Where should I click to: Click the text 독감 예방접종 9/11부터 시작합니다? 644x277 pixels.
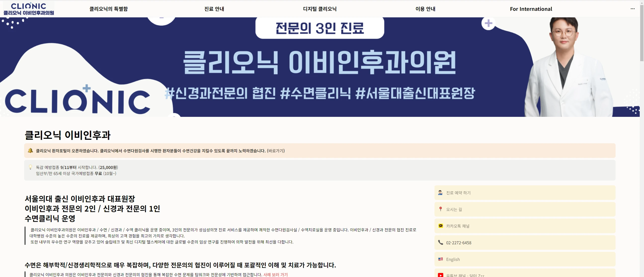point(66,167)
